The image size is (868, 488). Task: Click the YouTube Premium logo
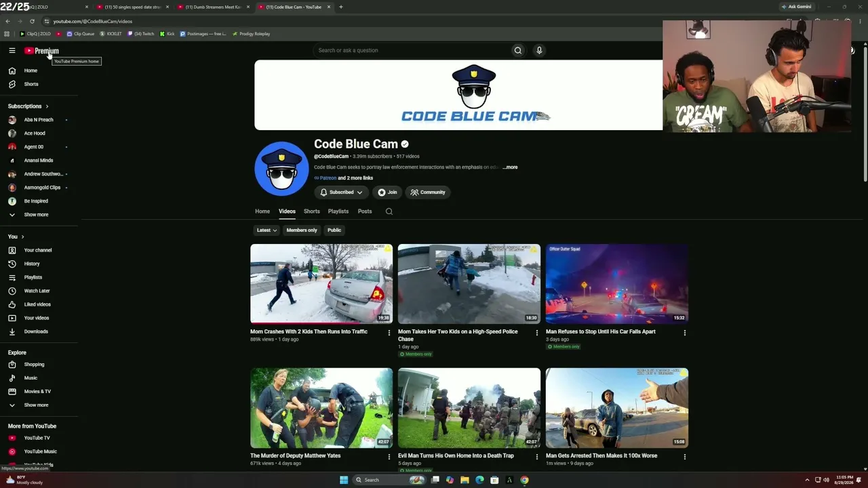tap(41, 51)
